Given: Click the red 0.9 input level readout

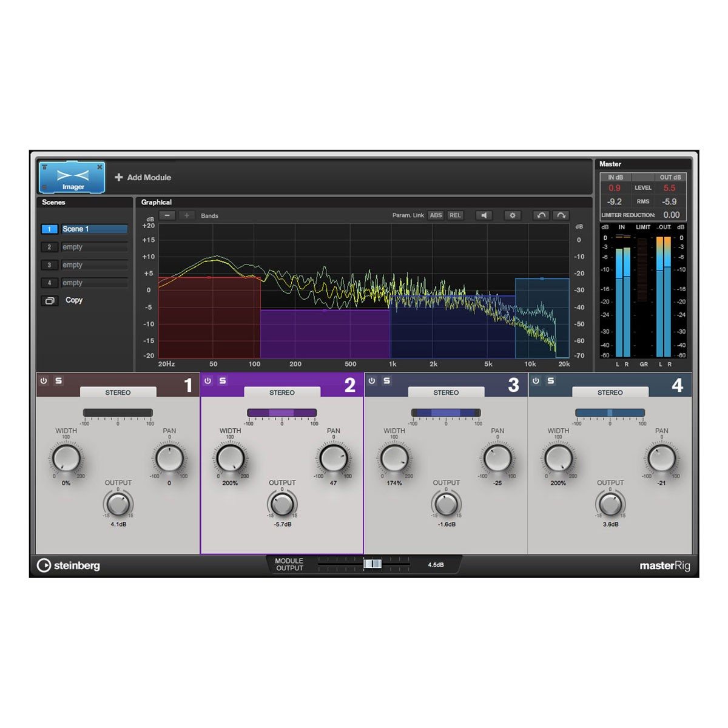Looking at the screenshot, I should [x=615, y=188].
